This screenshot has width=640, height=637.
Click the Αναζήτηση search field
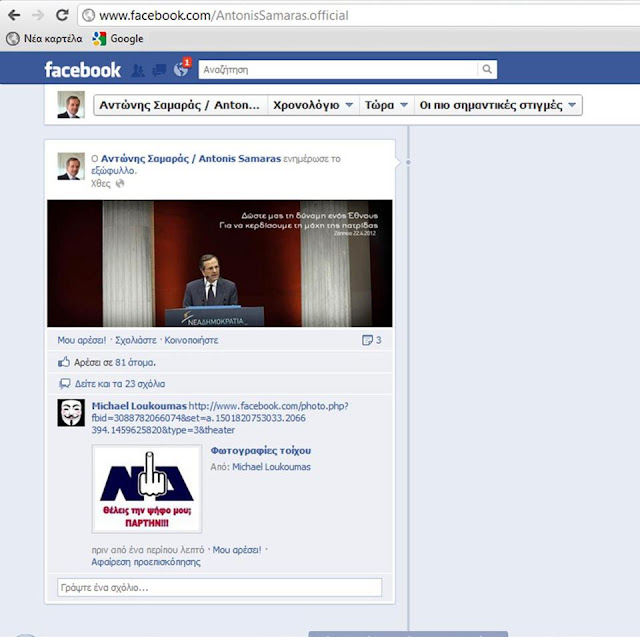(x=338, y=69)
